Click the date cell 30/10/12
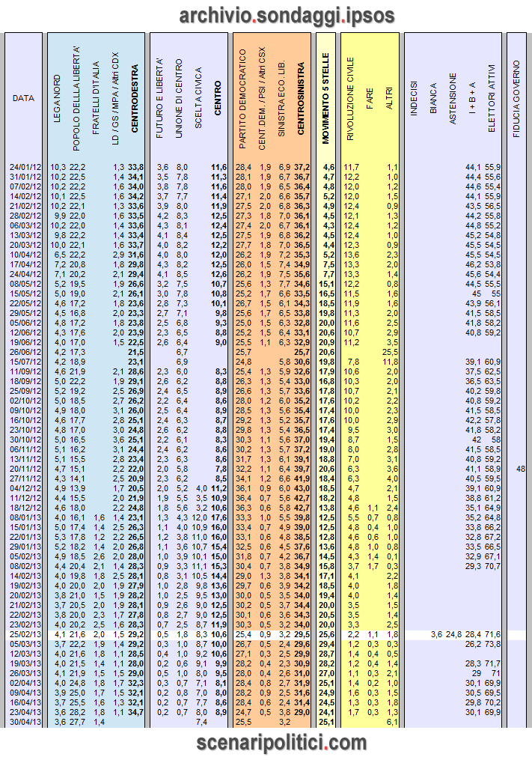 [x=25, y=440]
